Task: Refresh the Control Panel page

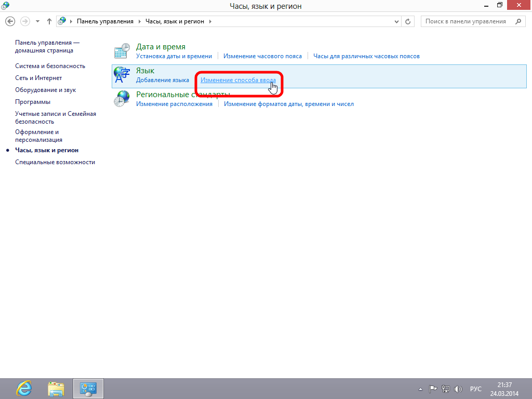Action: [408, 21]
